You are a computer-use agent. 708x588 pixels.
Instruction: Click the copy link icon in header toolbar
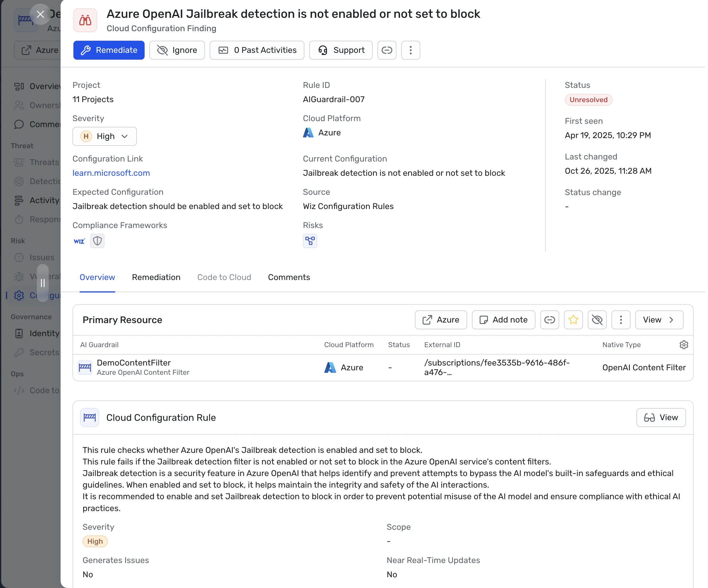click(x=387, y=50)
